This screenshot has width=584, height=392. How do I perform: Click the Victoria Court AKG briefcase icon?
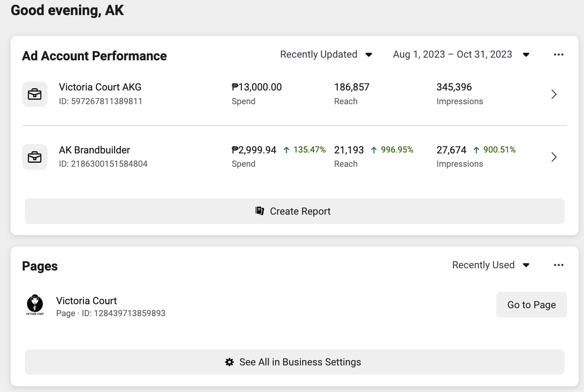(35, 94)
